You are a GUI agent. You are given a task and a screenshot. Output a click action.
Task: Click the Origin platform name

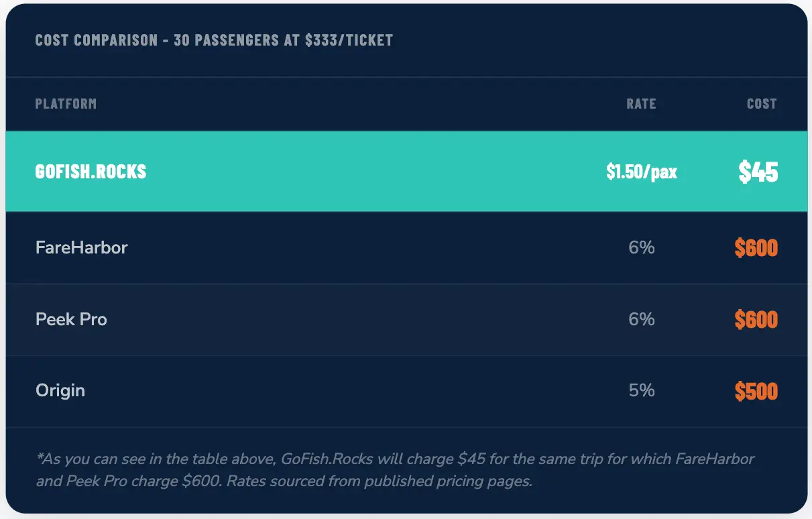tap(60, 390)
